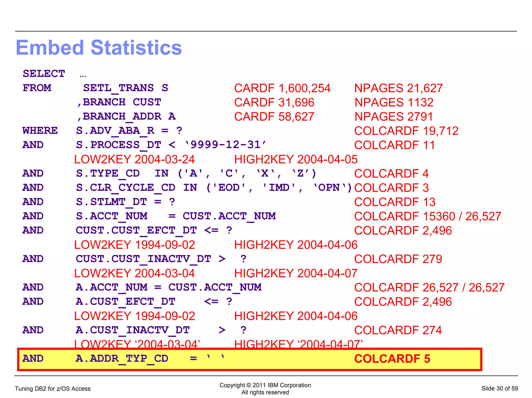Image resolution: width=532 pixels, height=398 pixels.
Task: Click 'LOW2KEY 2004-03-04' under CUST.CUST_INACTV_DT
Action: pos(134,273)
